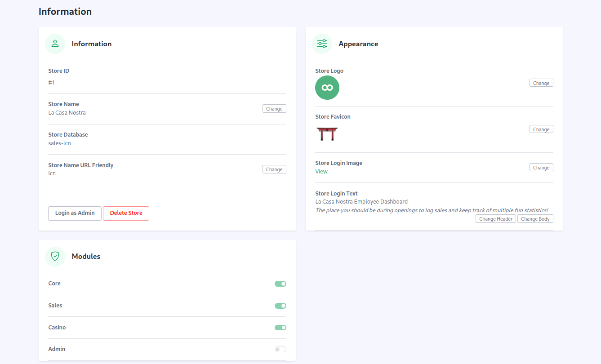The height and width of the screenshot is (364, 601).
Task: Change the Store Favicon
Action: (x=541, y=129)
